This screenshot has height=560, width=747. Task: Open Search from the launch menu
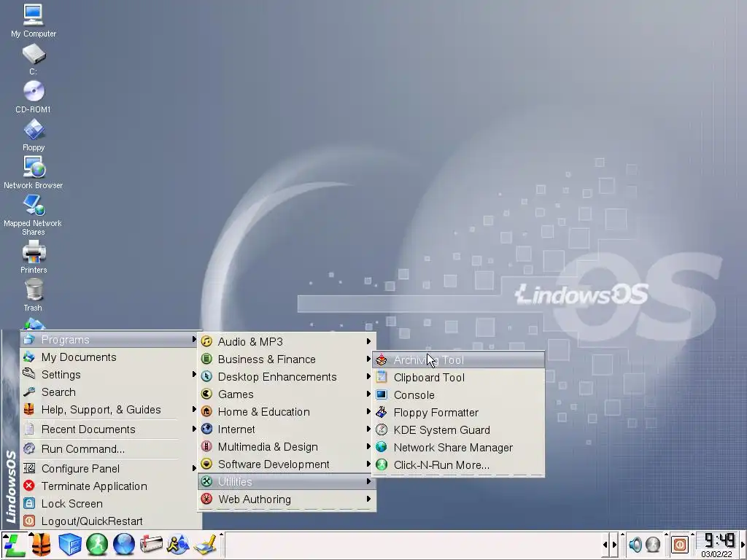[x=109, y=392]
